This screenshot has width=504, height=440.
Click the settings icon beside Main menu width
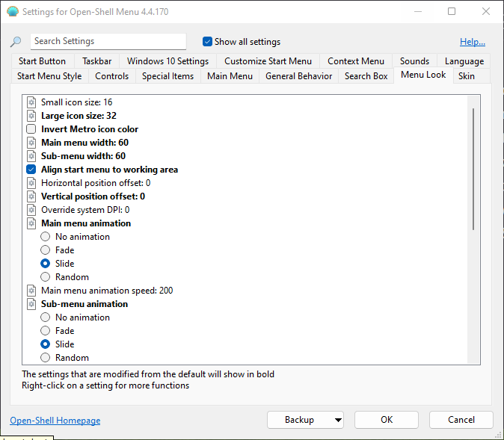pos(31,143)
